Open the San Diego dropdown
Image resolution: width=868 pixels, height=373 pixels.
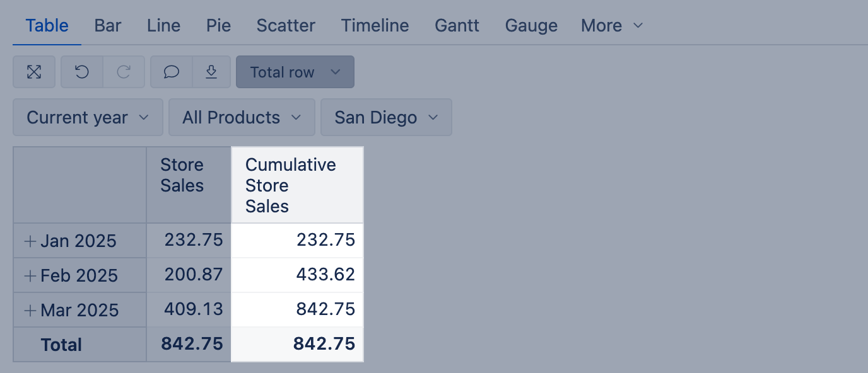[386, 117]
